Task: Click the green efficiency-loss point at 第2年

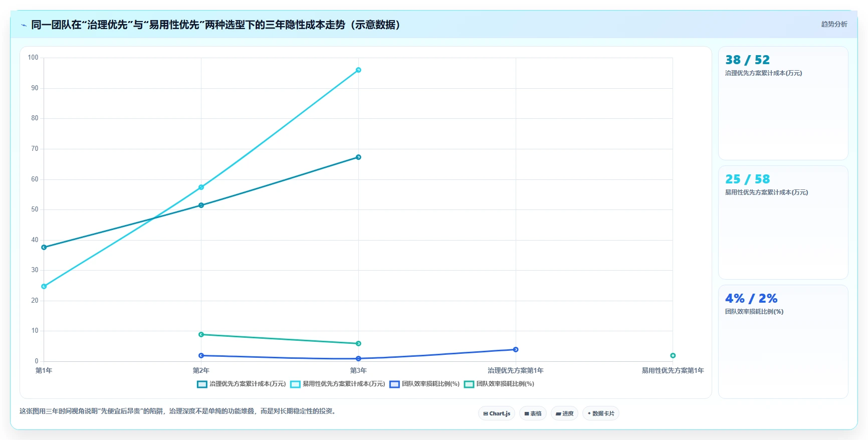Action: point(201,335)
